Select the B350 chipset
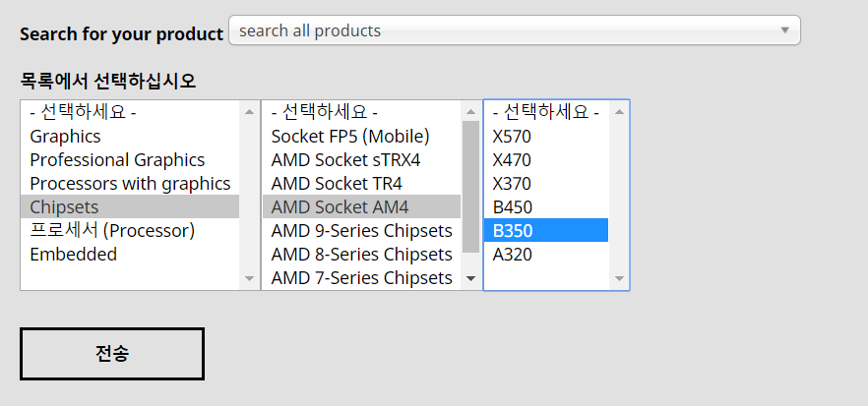 (546, 231)
